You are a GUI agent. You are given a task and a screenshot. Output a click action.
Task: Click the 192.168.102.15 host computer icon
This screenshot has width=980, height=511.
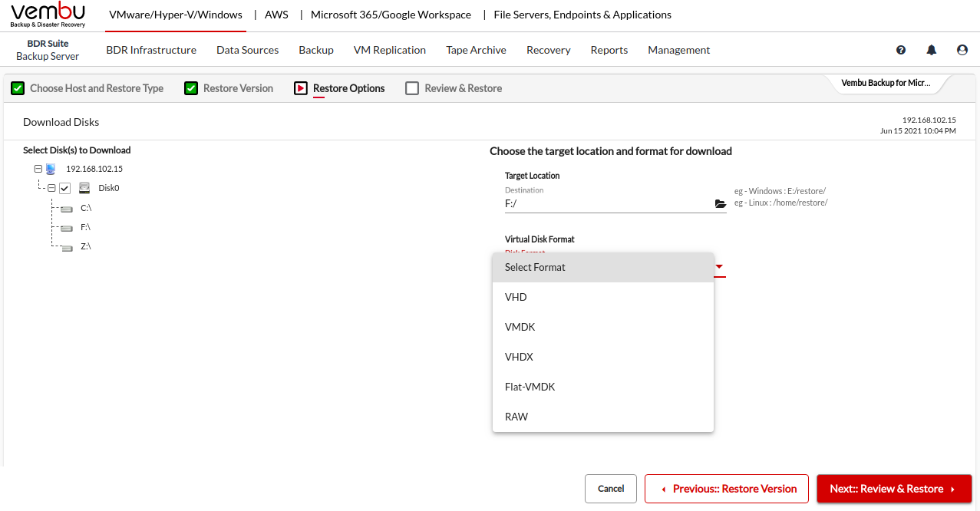click(51, 169)
